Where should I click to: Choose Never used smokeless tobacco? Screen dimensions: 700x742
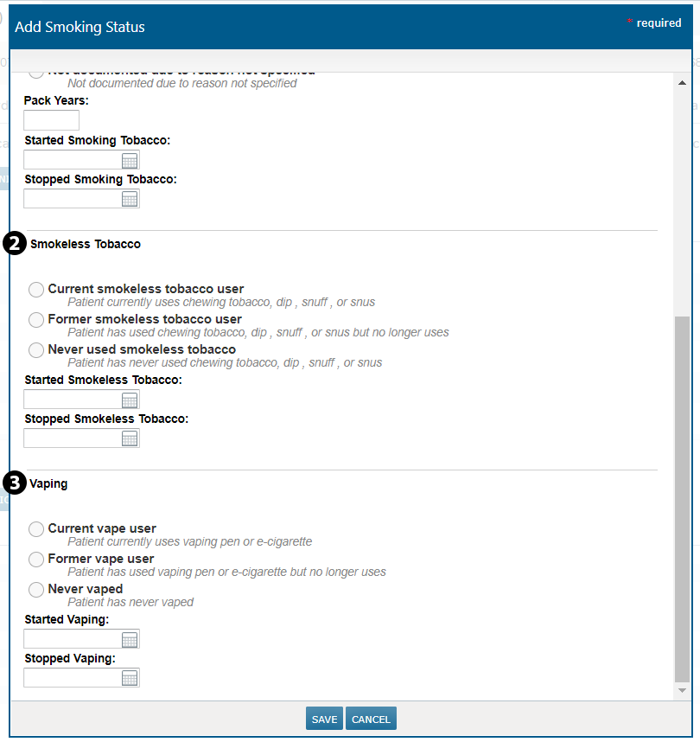coord(36,350)
